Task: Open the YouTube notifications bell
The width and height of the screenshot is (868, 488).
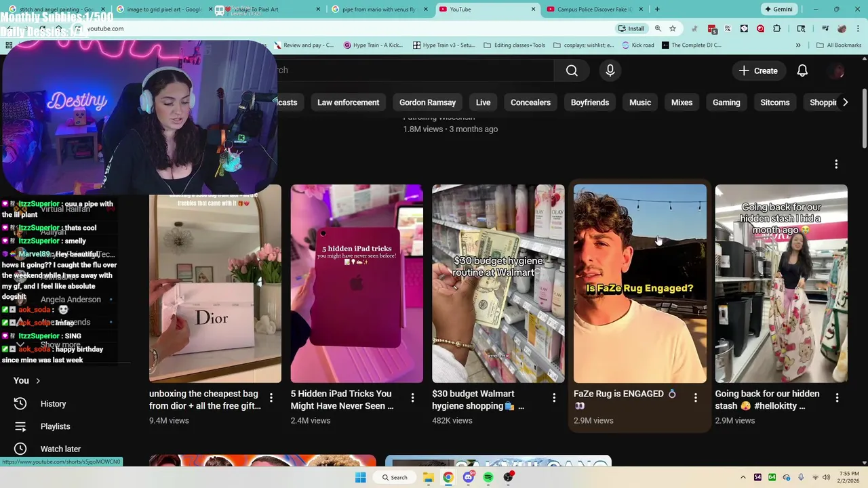Action: tap(802, 70)
